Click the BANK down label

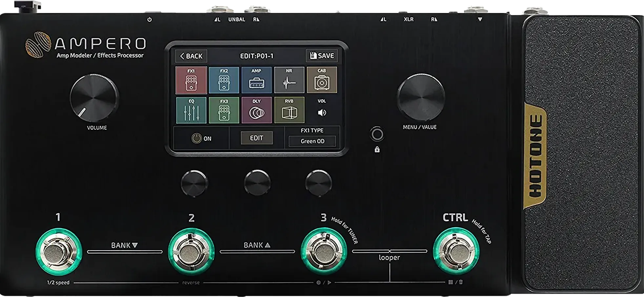124,245
